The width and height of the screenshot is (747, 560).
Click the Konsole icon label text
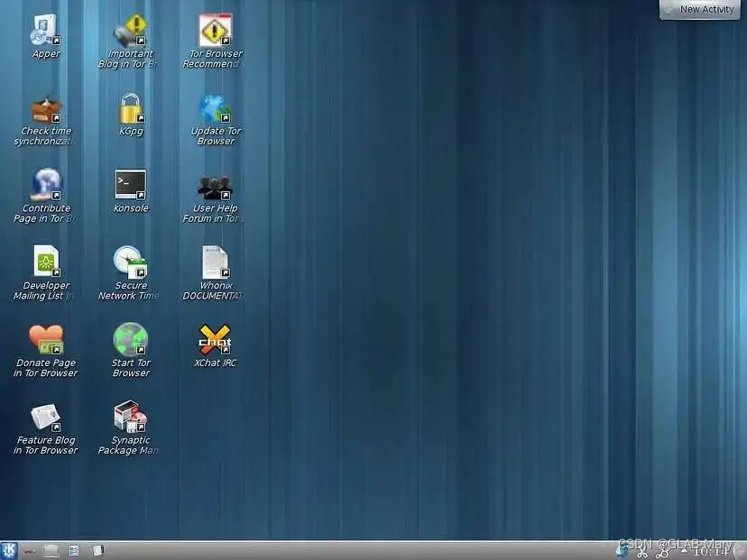(131, 208)
